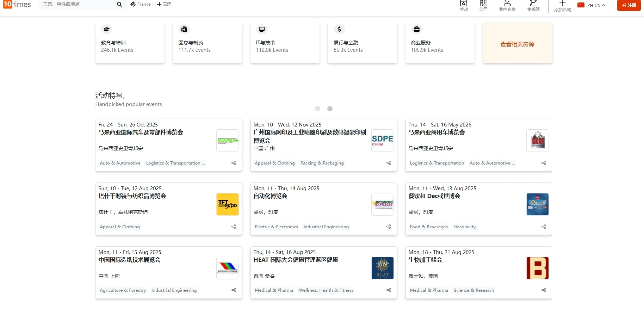The width and height of the screenshot is (644, 309).
Task: Open the 公司 companies icon
Action: (483, 3)
